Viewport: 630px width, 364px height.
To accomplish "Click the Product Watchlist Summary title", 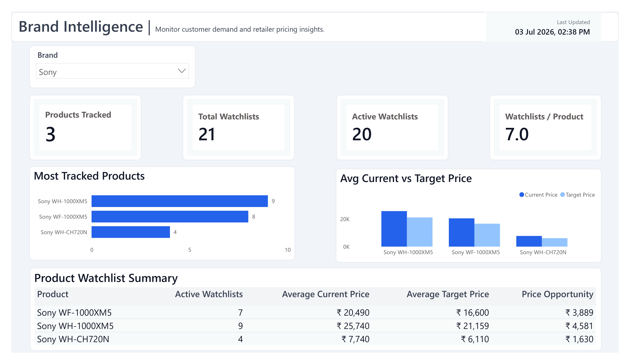I will 106,278.
